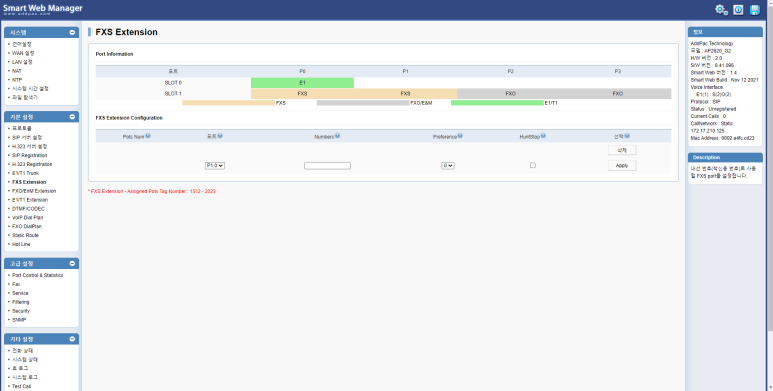Click the Smart Web Manager logo
773x391 pixels.
[x=42, y=9]
